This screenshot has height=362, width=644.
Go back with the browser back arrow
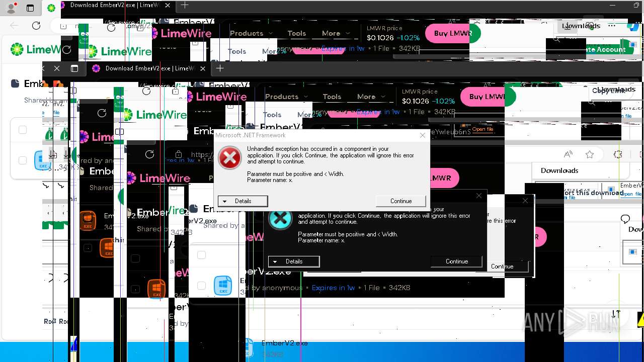[x=14, y=26]
